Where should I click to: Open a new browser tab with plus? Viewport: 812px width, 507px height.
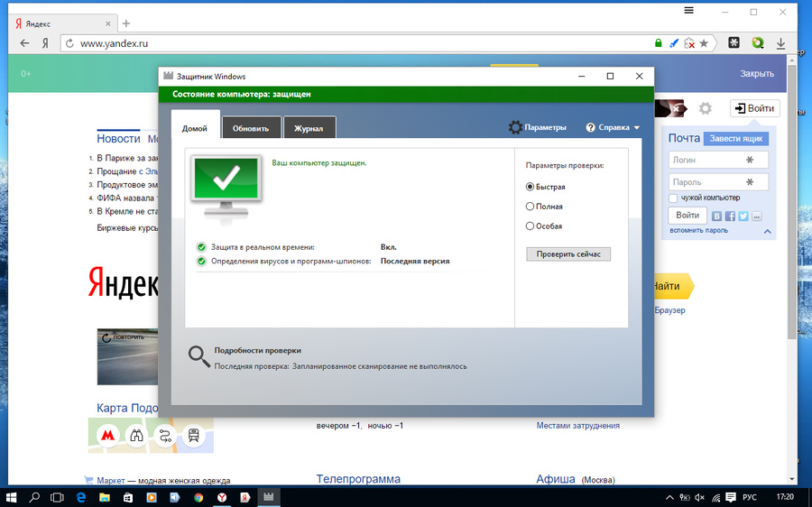point(125,23)
